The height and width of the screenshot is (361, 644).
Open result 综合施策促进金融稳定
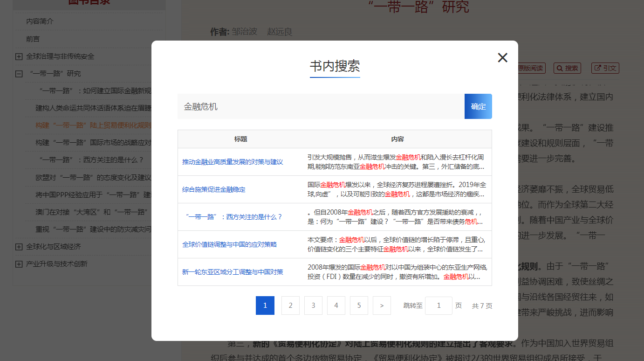[213, 189]
